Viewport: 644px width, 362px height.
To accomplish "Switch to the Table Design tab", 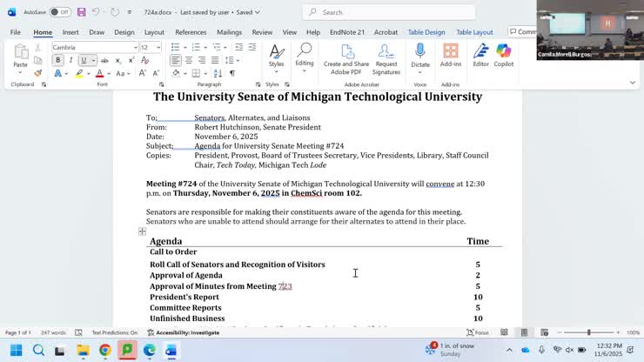I will click(426, 32).
